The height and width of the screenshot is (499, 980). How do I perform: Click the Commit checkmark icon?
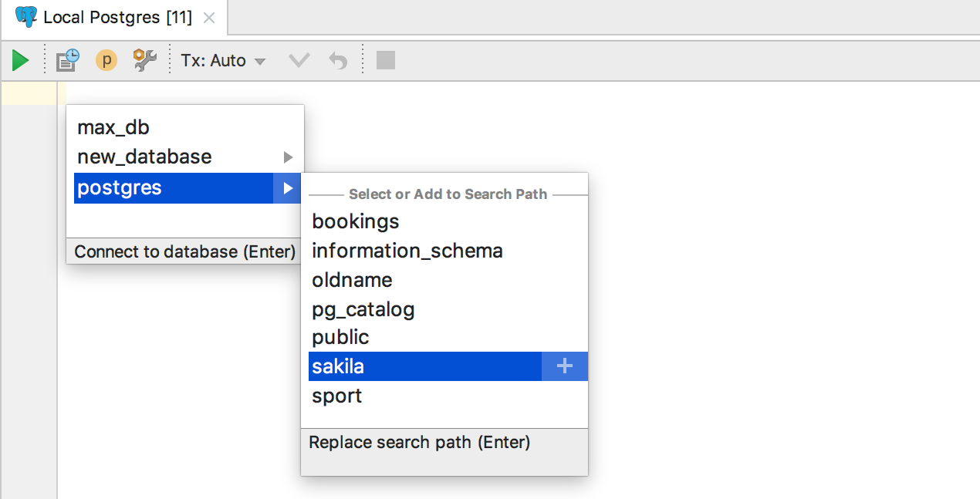point(299,60)
